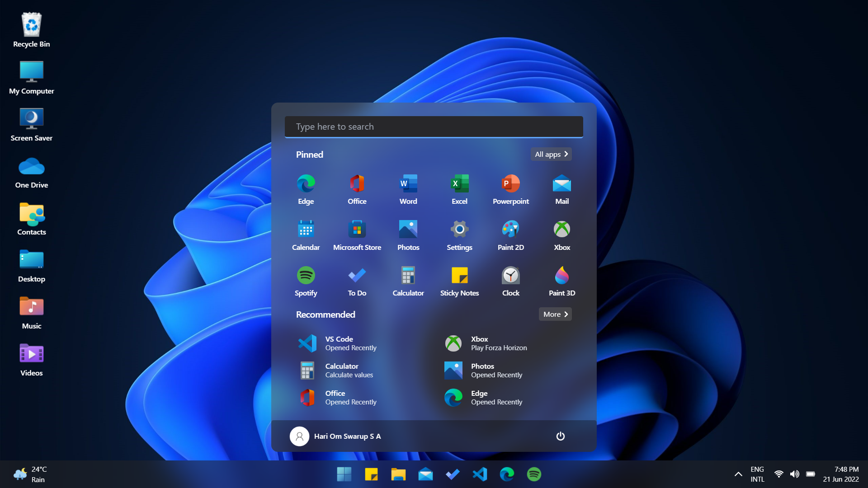This screenshot has height=488, width=868.
Task: Expand Recommended More section
Action: (x=554, y=314)
